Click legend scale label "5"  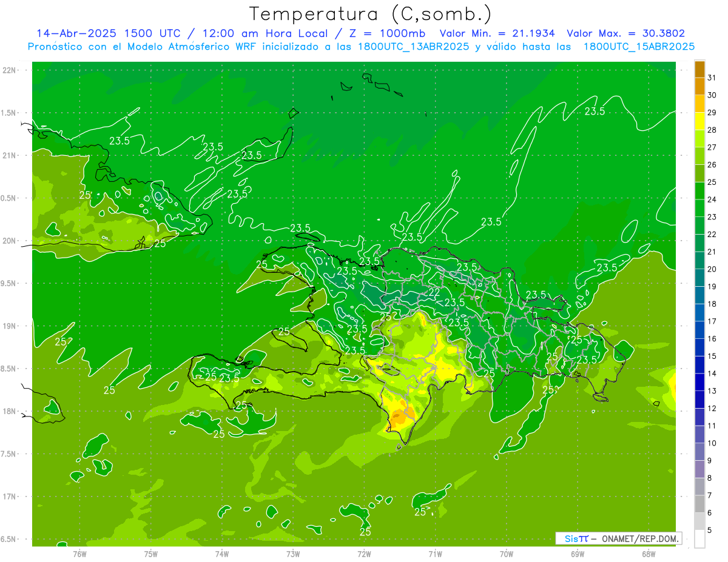pos(710,530)
